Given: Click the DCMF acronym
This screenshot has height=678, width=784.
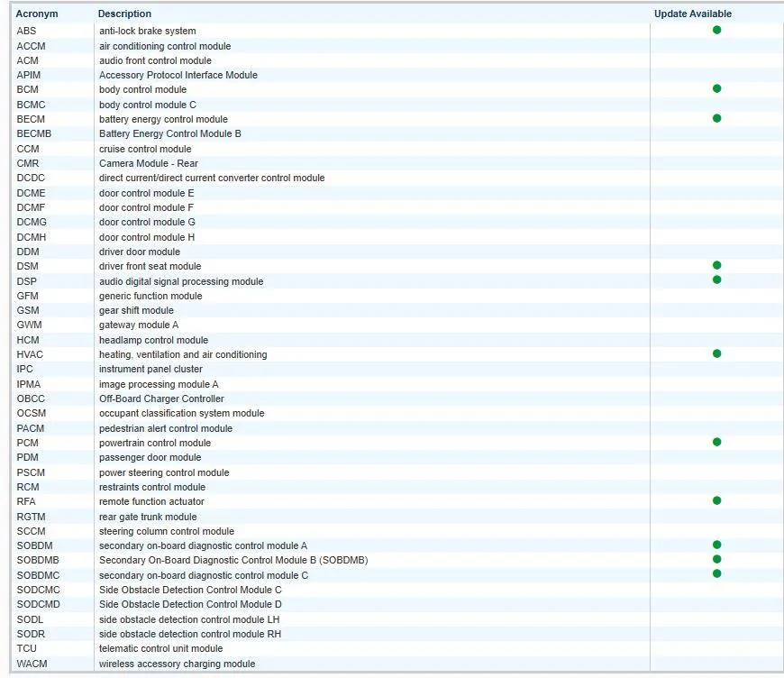Looking at the screenshot, I should pos(31,207).
